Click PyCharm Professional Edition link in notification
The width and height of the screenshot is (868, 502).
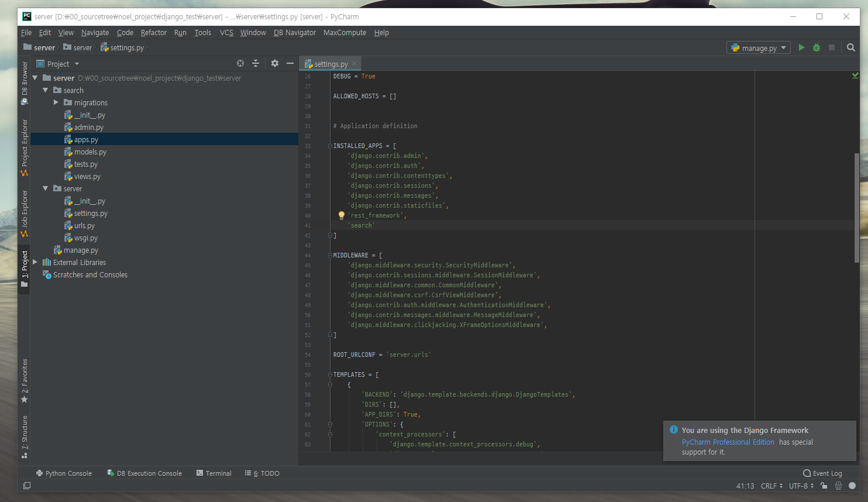(x=728, y=442)
